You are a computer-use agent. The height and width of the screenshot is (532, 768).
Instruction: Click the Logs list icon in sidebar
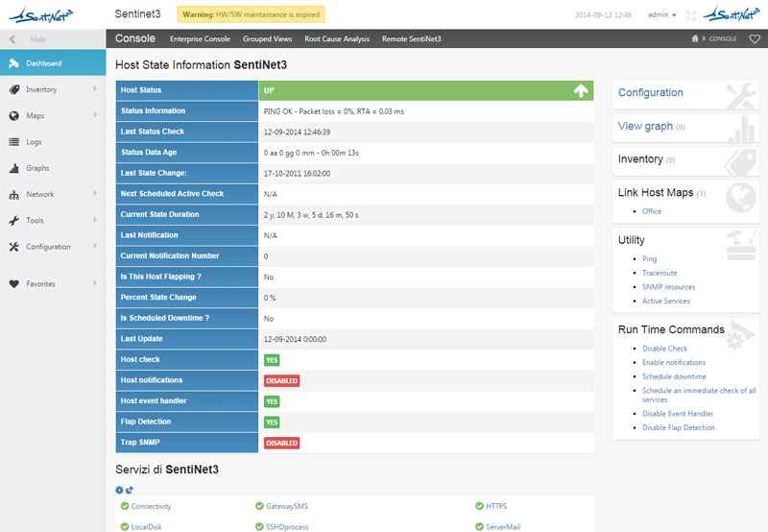click(x=14, y=142)
